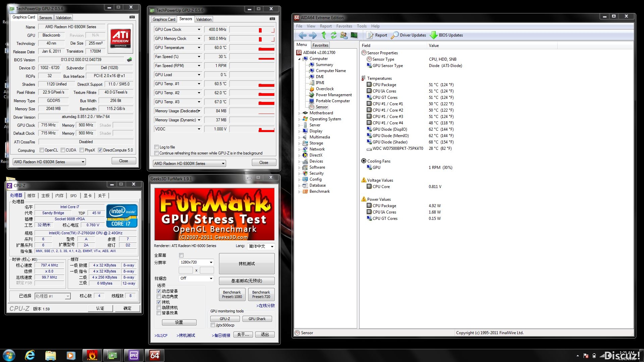Viewport: 644px width, 362px height.
Task: Toggle OpenCL checkbox in GPU-Z
Action: tap(42, 150)
